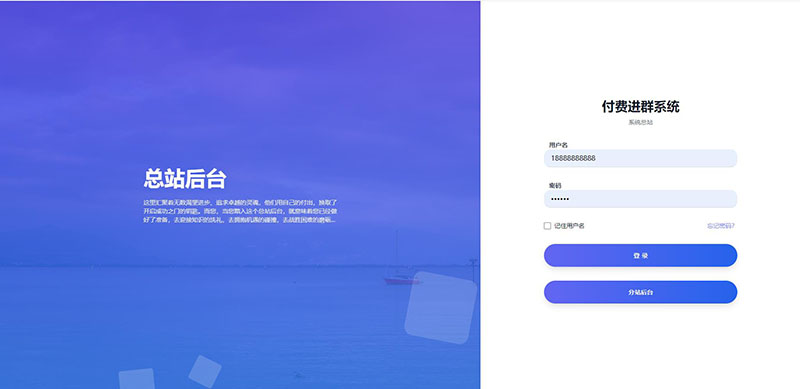Click the 系统总站 subtitle text
This screenshot has width=800, height=389.
640,123
